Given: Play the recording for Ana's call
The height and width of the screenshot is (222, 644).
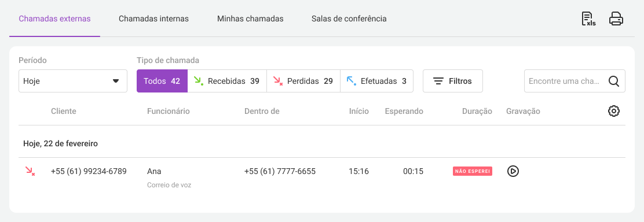Looking at the screenshot, I should point(513,171).
